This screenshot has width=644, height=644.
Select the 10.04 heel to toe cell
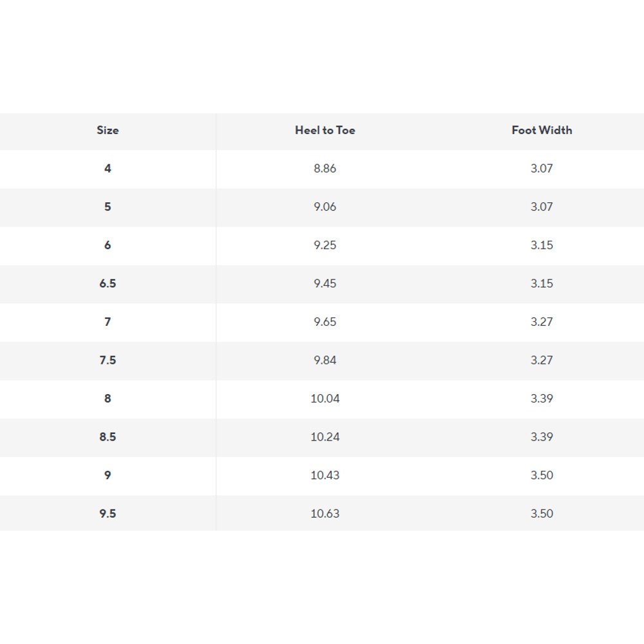325,399
